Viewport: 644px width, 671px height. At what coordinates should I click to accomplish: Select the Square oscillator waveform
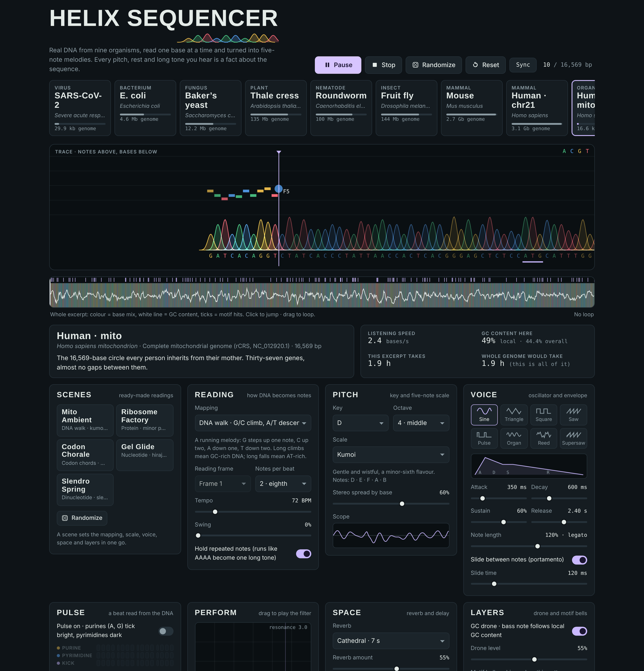pos(543,415)
